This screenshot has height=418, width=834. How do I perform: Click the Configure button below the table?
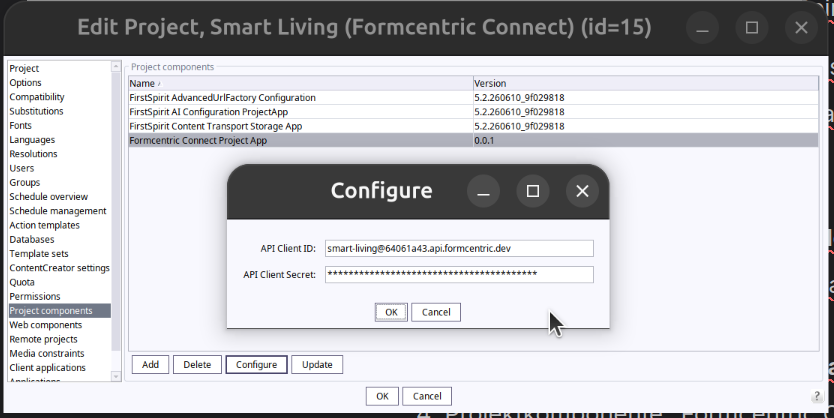pyautogui.click(x=256, y=365)
